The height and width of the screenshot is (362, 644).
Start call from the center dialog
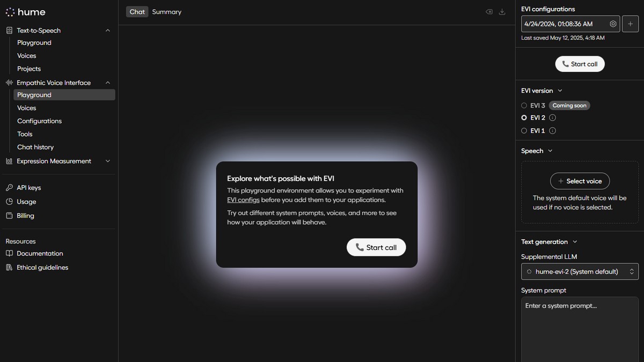pos(376,247)
